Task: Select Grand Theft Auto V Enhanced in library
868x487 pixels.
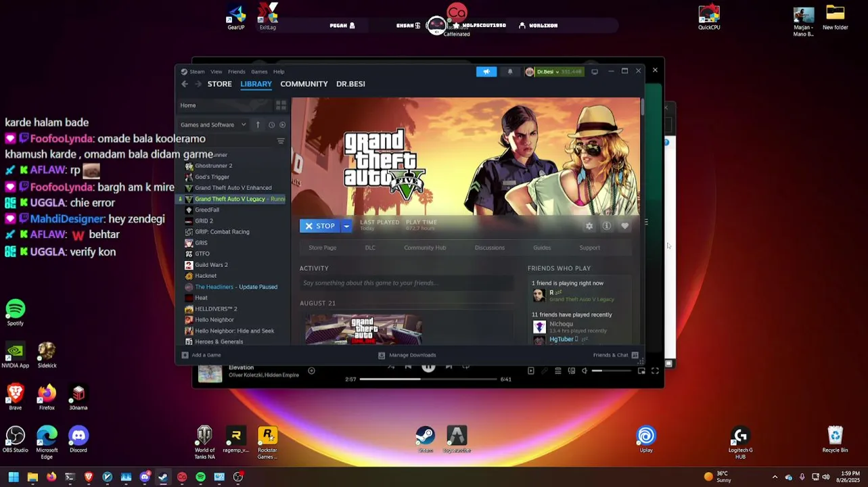Action: tap(233, 188)
